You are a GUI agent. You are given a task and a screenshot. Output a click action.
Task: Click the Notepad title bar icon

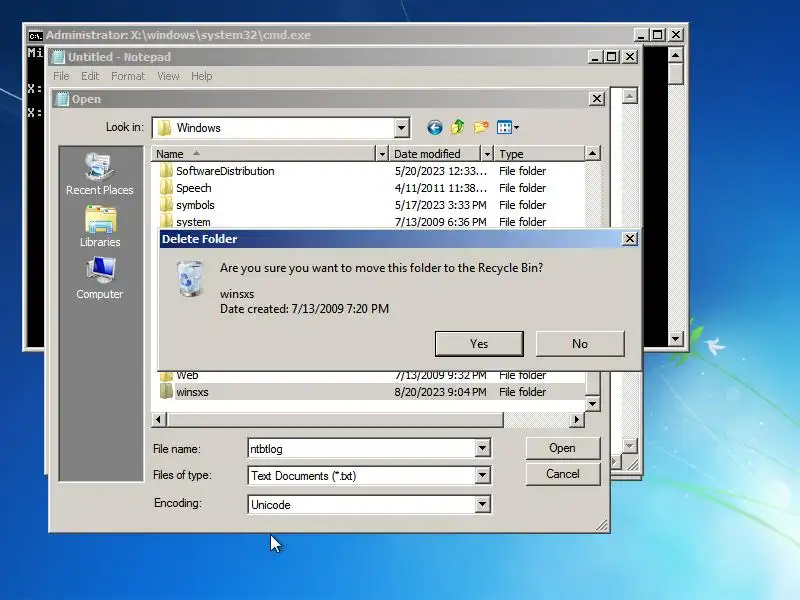tap(59, 57)
